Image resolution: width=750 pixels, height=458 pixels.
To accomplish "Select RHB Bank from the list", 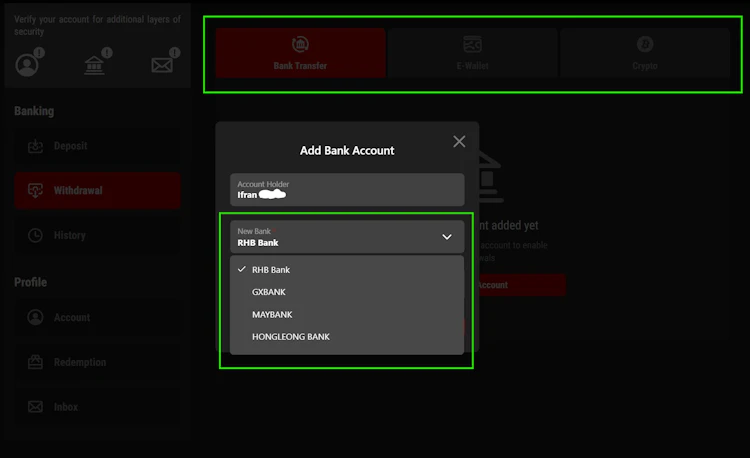I will pos(347,270).
